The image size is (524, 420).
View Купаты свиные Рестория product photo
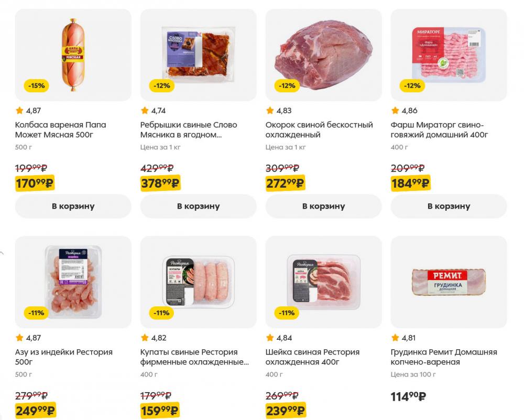pyautogui.click(x=198, y=282)
